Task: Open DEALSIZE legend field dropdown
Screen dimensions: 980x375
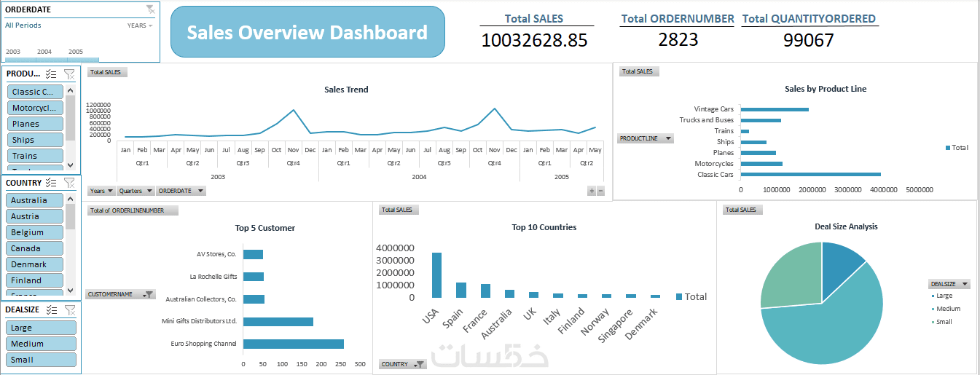Action: pyautogui.click(x=949, y=284)
